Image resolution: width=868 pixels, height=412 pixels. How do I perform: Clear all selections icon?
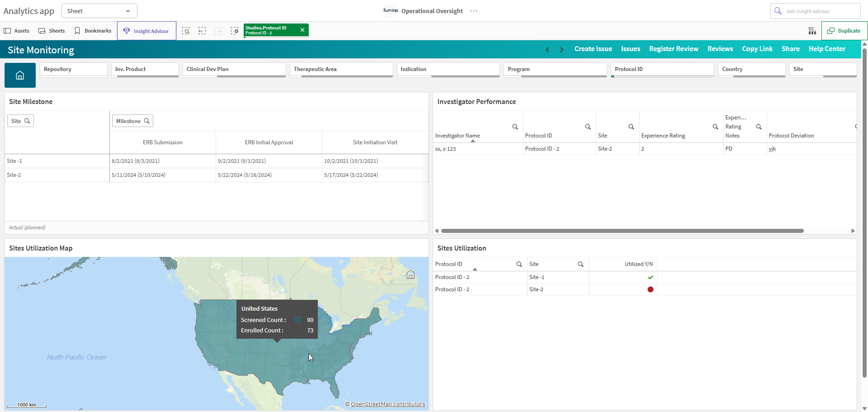(x=235, y=31)
